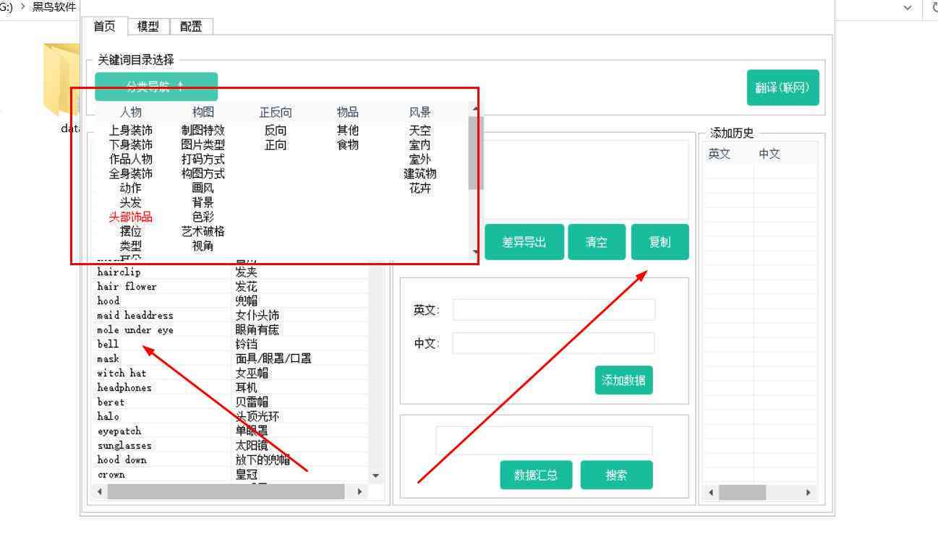Click the 清空 clear button
Viewport: 938px width, 560px height.
pos(597,242)
